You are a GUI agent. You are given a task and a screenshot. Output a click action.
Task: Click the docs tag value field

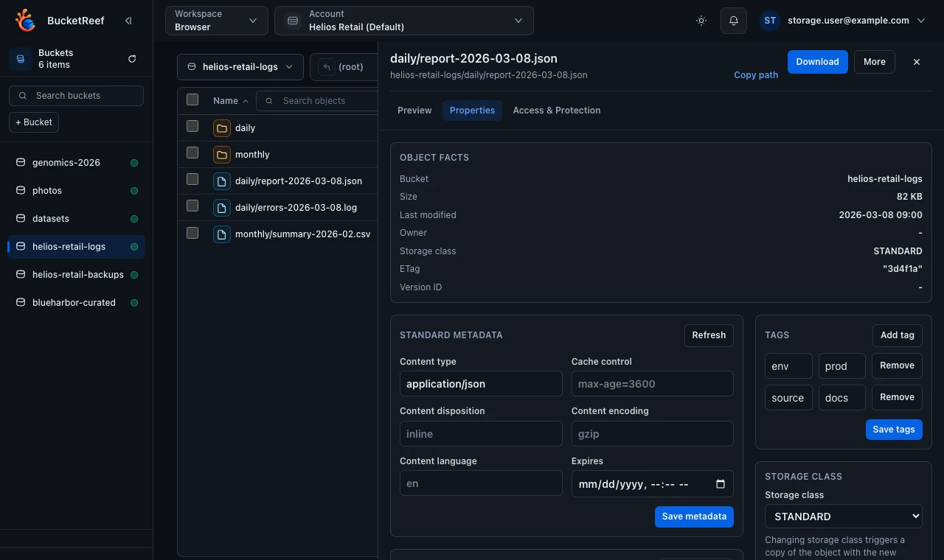tap(842, 398)
